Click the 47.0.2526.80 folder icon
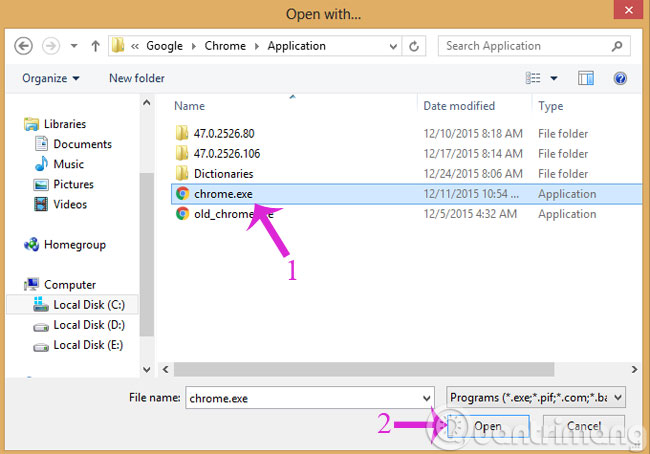 tap(182, 133)
